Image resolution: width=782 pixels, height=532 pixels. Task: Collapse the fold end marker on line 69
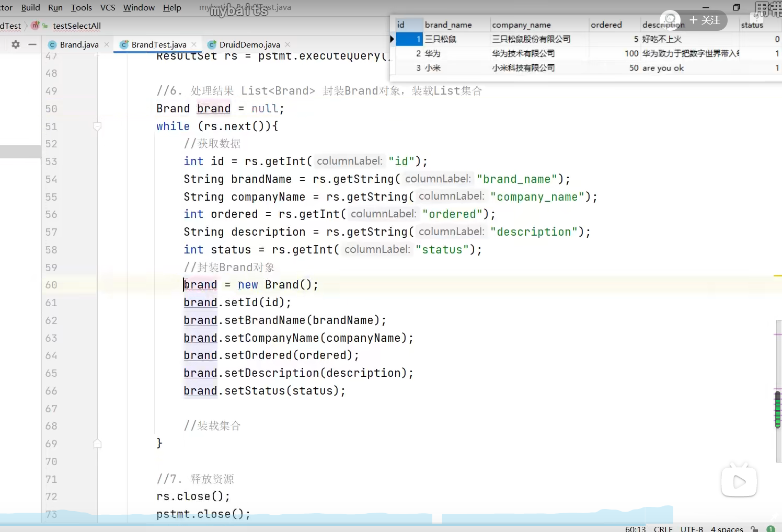click(97, 444)
